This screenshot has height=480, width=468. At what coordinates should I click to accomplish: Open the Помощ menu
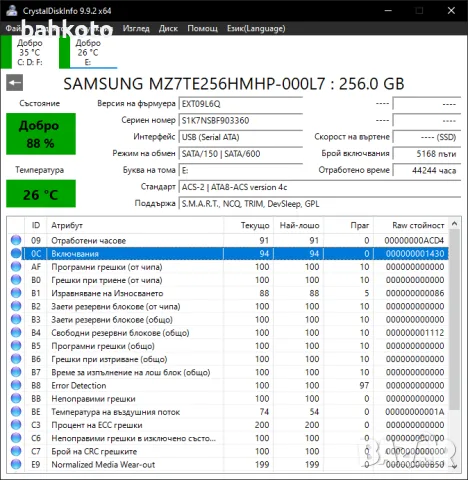(x=202, y=29)
